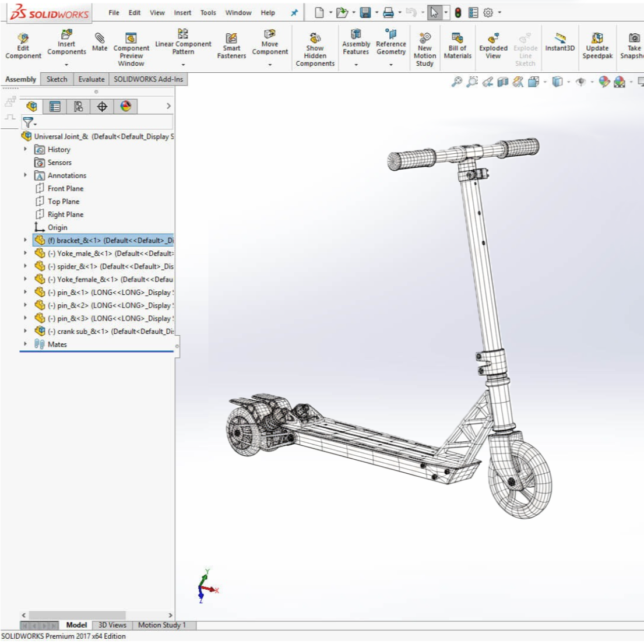Toggle Instant3D mode
The height and width of the screenshot is (644, 644).
pos(559,42)
